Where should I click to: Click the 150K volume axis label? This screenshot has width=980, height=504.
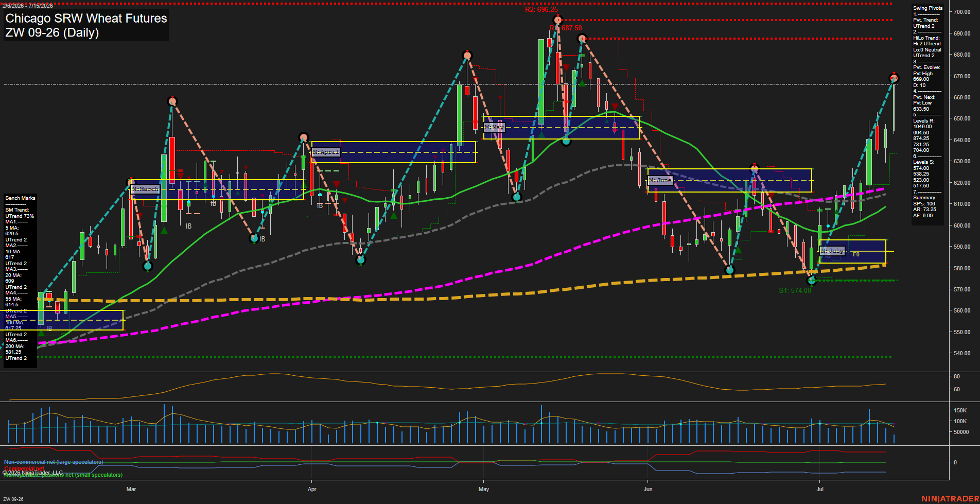click(960, 410)
